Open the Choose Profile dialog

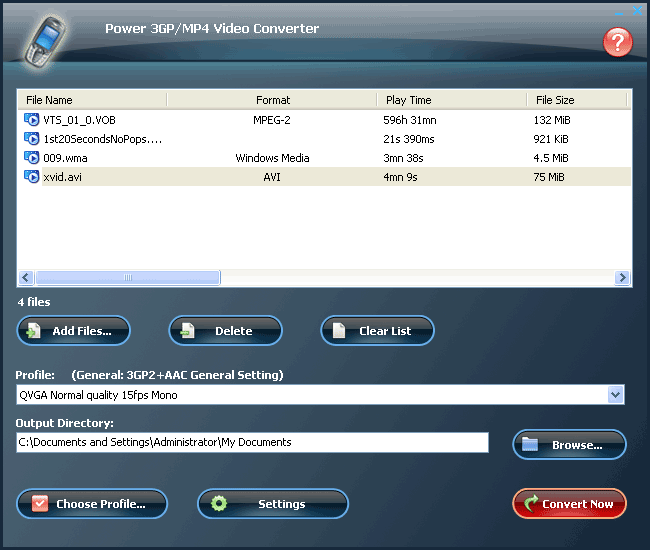[92, 504]
